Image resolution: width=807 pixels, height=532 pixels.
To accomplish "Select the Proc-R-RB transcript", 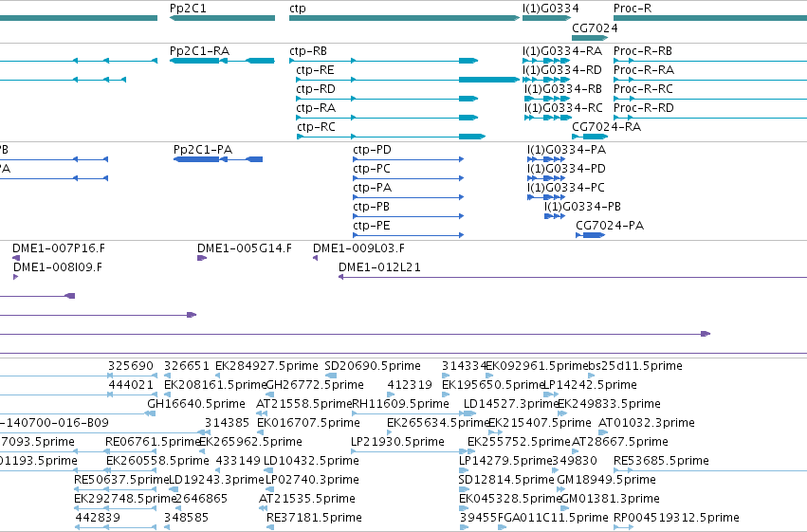I will coord(710,61).
